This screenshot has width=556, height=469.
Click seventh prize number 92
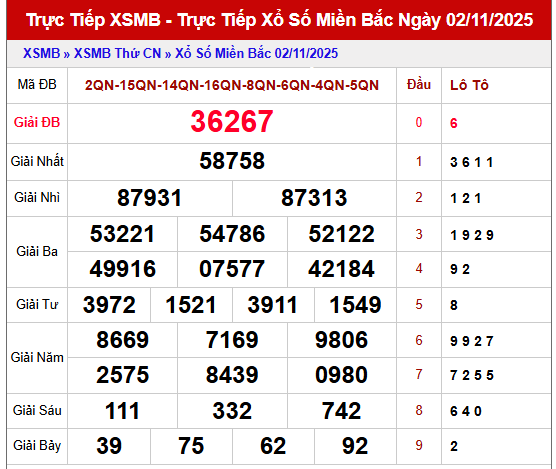point(355,446)
